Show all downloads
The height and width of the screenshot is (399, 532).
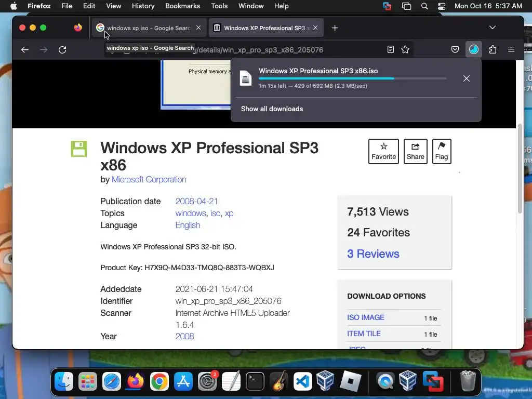pyautogui.click(x=272, y=109)
